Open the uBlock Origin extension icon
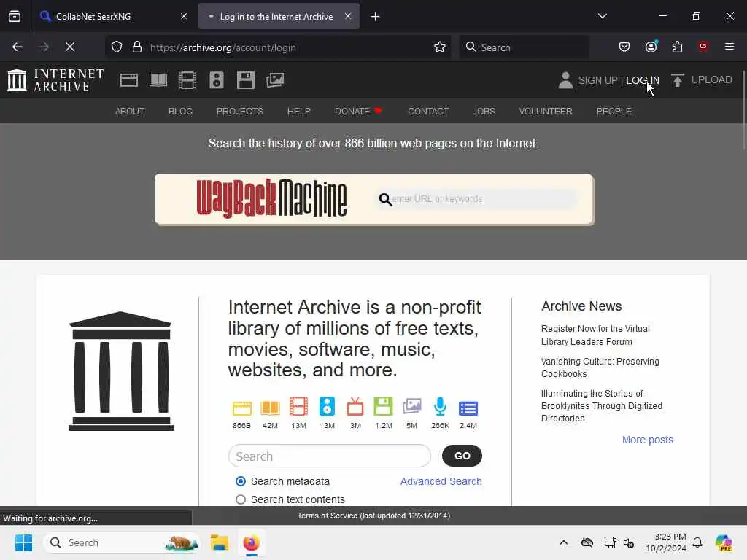This screenshot has width=747, height=560. [x=703, y=47]
